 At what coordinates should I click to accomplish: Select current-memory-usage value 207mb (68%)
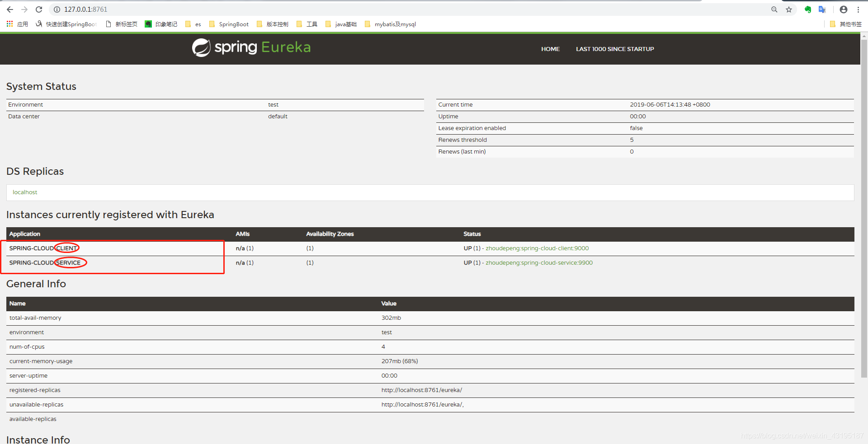point(400,361)
